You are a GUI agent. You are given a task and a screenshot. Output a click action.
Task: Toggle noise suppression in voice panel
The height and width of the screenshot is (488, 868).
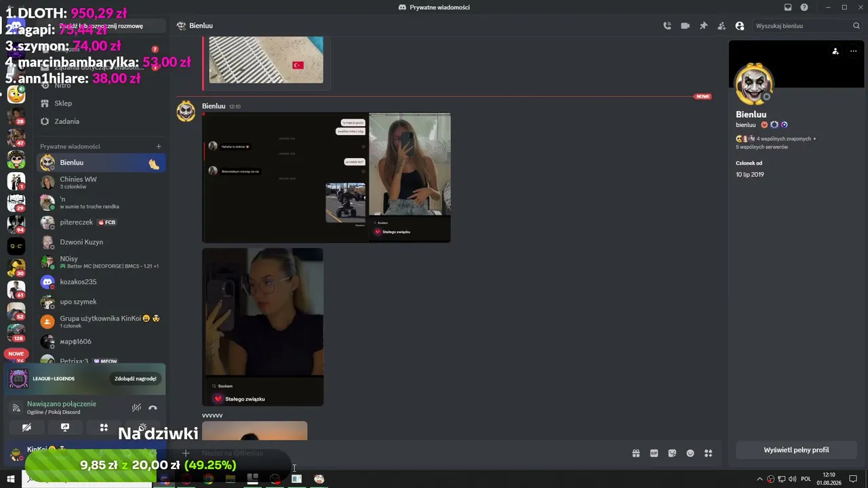click(136, 407)
